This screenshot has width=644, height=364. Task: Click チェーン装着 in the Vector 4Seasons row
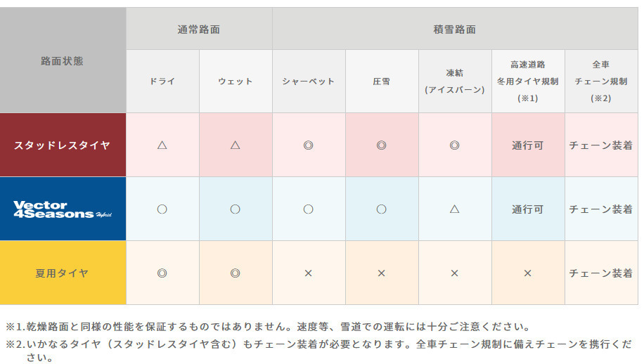(x=601, y=209)
